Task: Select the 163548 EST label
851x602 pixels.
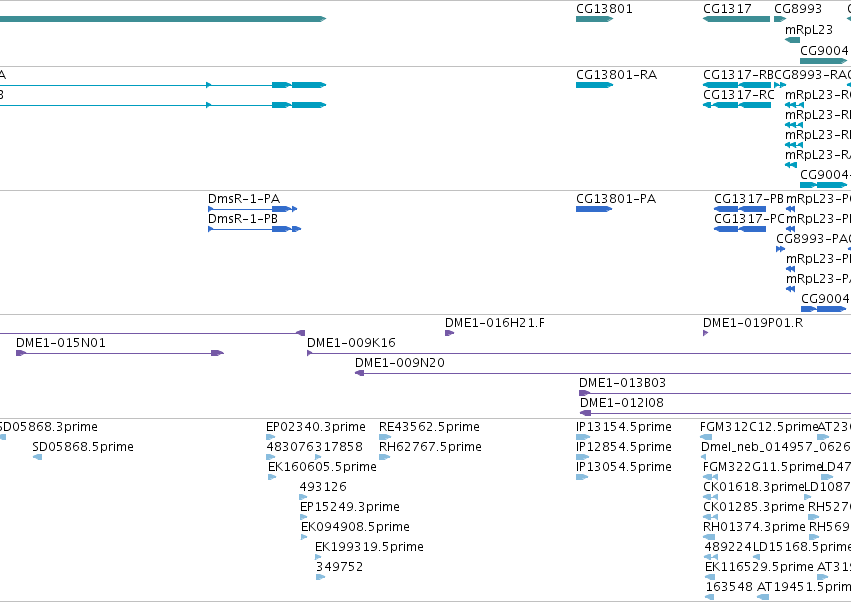Action: point(729,587)
